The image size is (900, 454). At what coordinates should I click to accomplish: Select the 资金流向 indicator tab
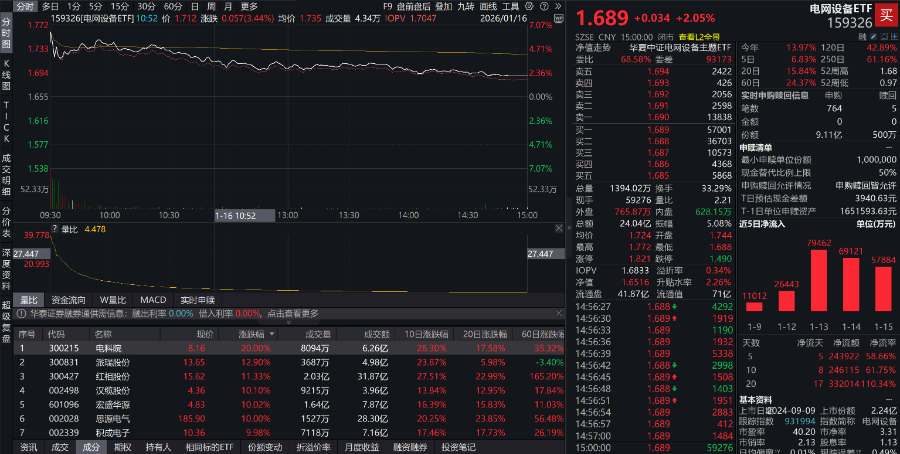[68, 300]
